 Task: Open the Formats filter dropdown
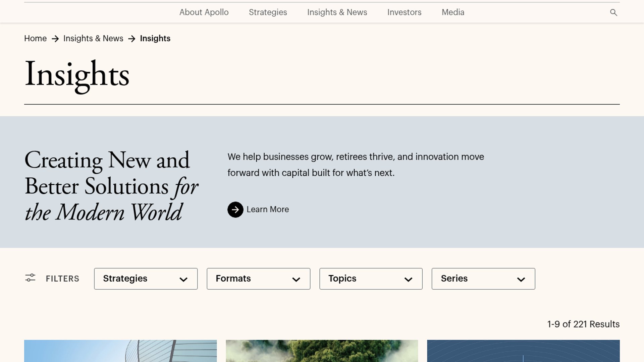tap(258, 279)
